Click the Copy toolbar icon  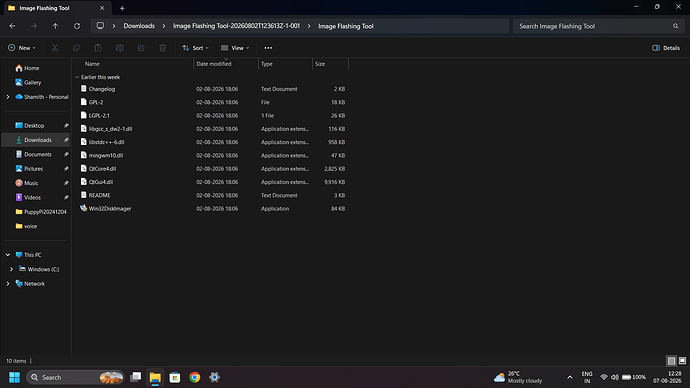pos(77,48)
